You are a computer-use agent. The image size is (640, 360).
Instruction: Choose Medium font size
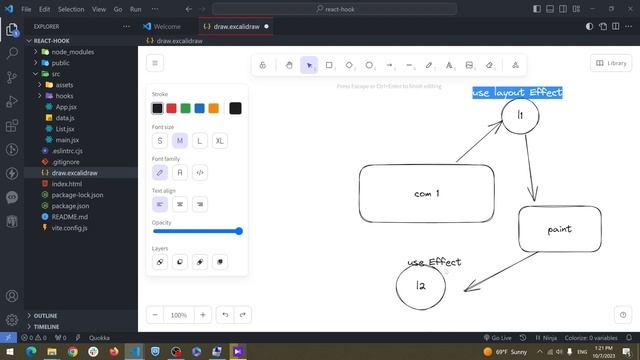(180, 141)
